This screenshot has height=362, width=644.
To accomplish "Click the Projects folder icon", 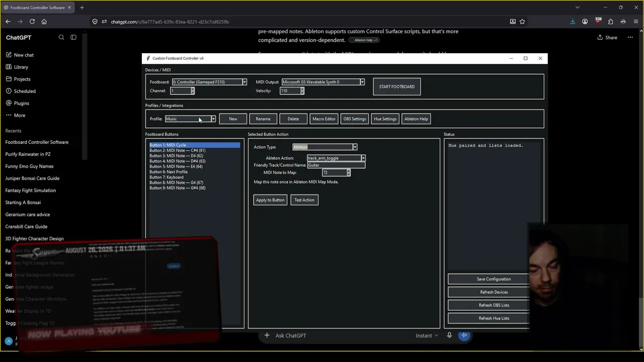I will click(9, 79).
